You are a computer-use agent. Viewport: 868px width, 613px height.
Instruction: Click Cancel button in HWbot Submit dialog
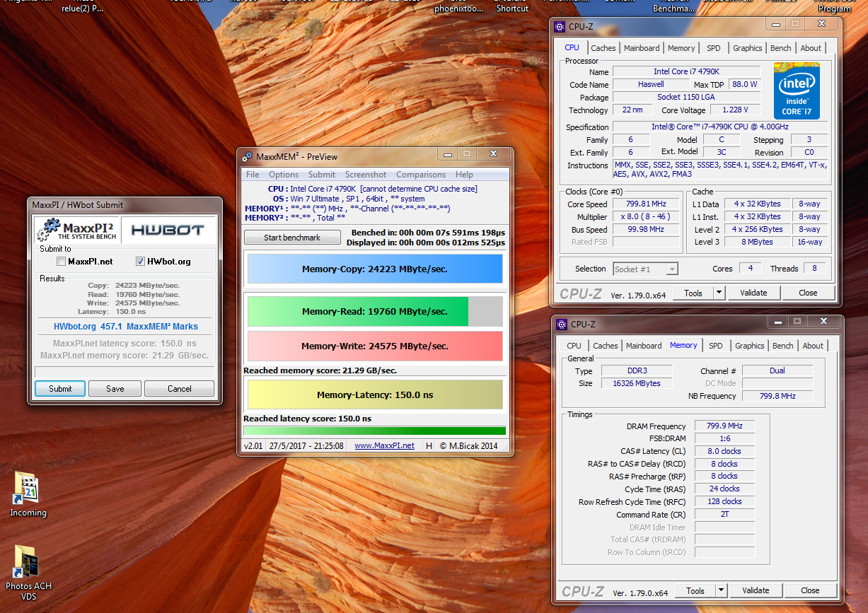click(179, 388)
